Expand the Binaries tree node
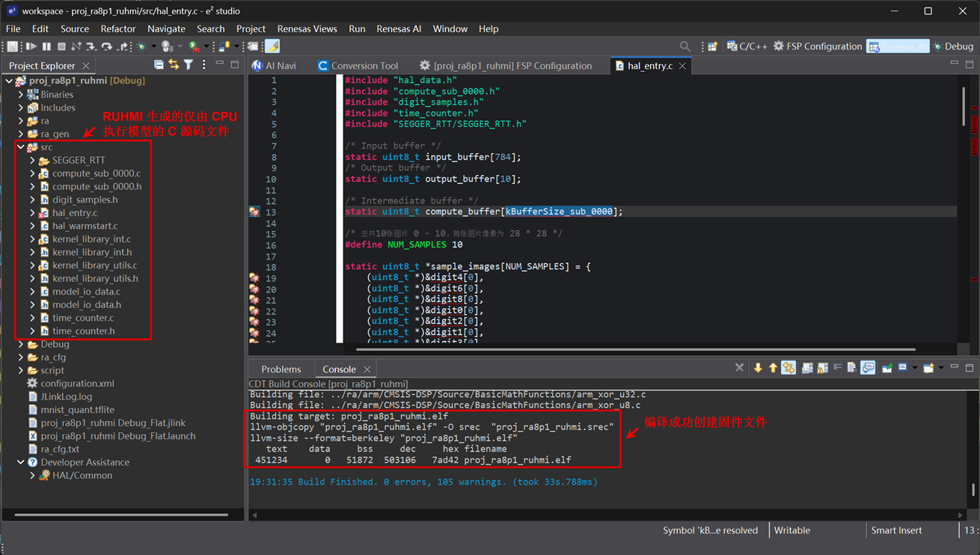This screenshot has width=980, height=555. click(21, 94)
